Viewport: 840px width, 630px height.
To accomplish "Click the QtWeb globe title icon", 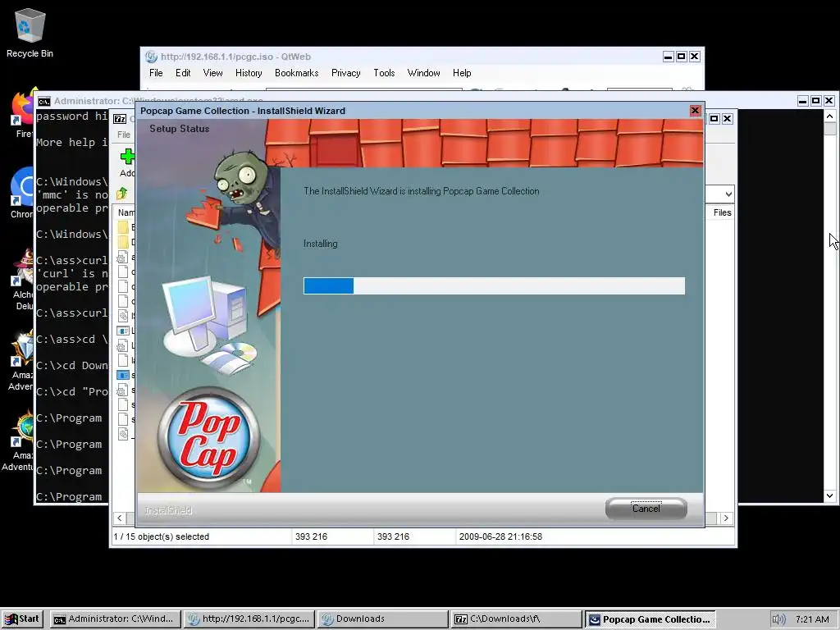I will point(152,57).
